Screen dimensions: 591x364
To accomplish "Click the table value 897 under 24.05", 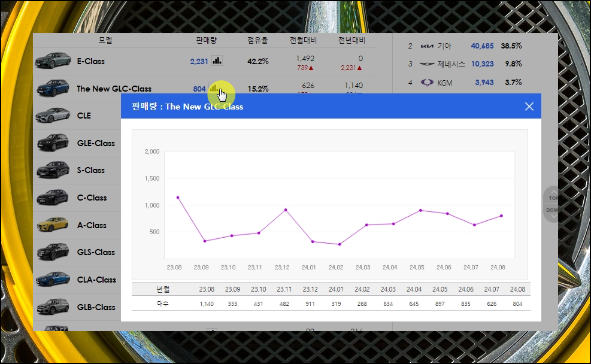I will [x=440, y=304].
